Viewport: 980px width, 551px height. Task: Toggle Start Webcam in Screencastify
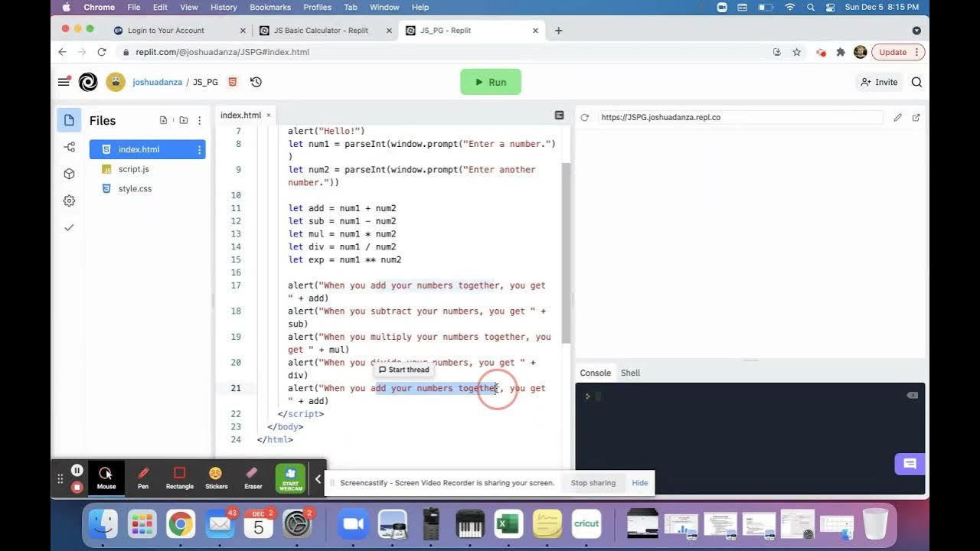click(290, 478)
